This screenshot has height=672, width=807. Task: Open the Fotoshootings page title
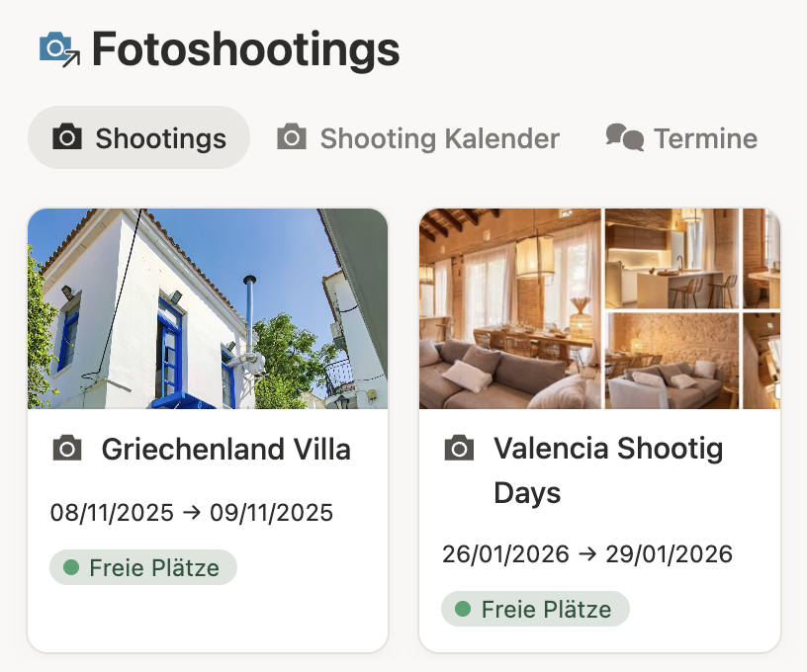245,49
